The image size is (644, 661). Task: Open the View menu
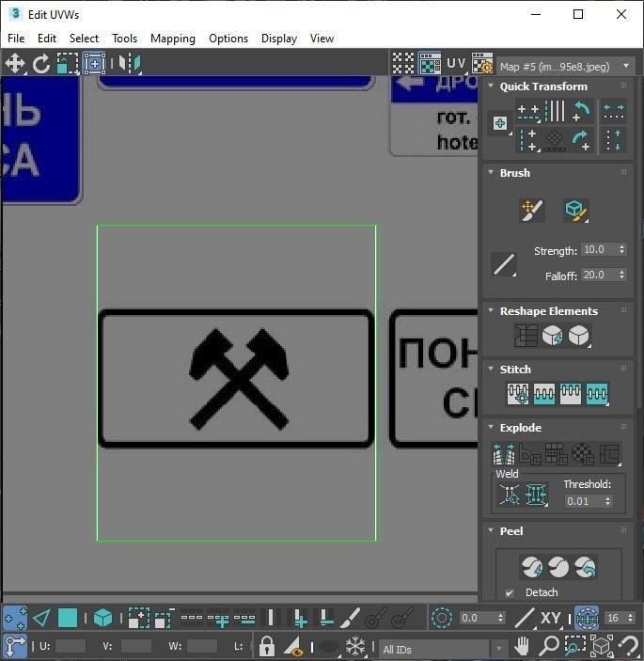[x=322, y=39]
